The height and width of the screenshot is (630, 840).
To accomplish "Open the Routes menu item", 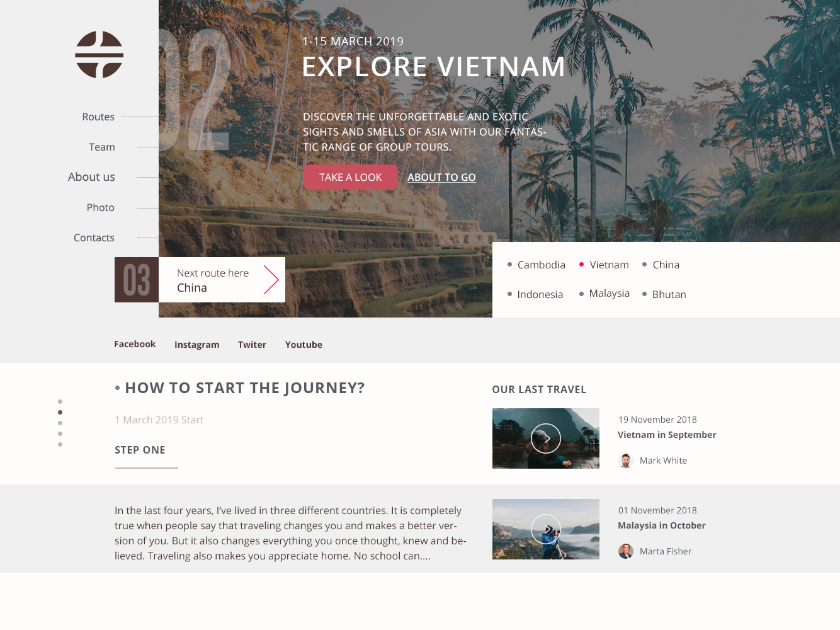I will click(x=98, y=117).
